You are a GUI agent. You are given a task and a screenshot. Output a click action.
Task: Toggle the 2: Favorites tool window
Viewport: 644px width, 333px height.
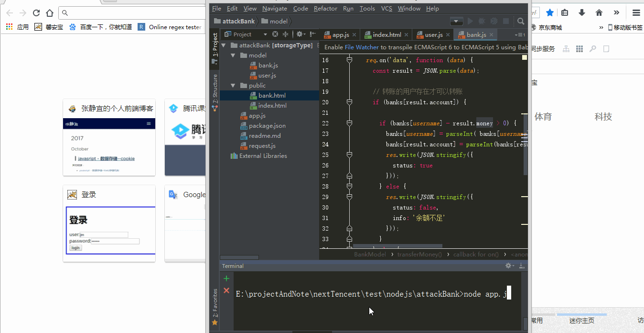pyautogui.click(x=215, y=303)
